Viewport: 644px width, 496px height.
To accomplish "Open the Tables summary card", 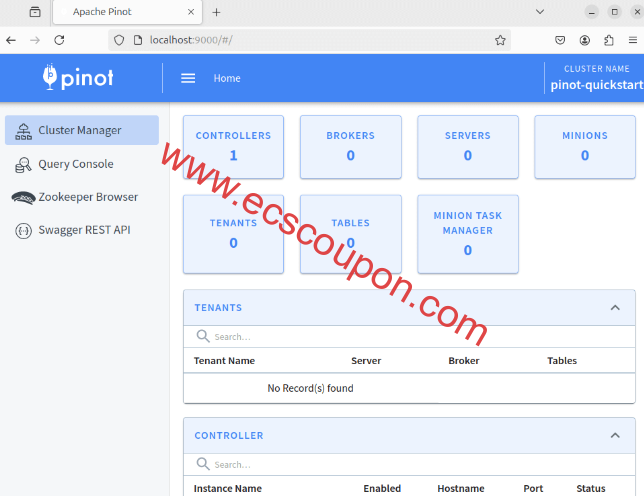I will [350, 234].
